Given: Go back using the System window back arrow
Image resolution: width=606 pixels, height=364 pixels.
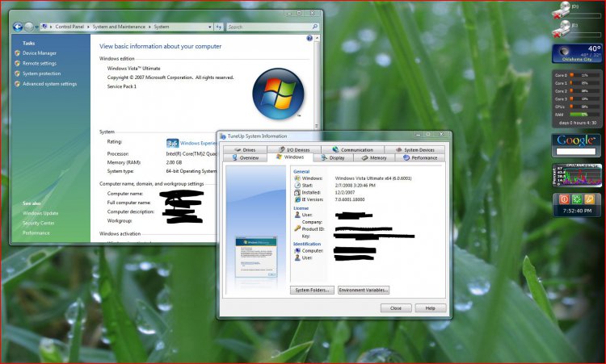Looking at the screenshot, I should coord(18,27).
